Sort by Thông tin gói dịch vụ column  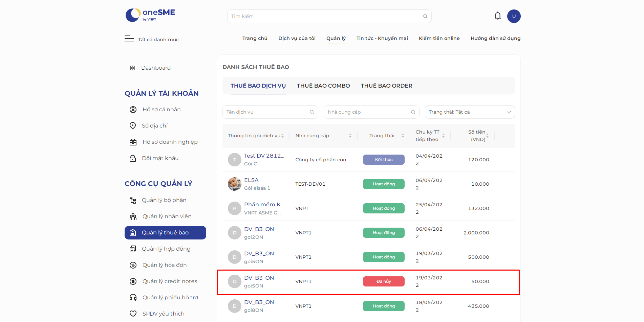coord(282,136)
